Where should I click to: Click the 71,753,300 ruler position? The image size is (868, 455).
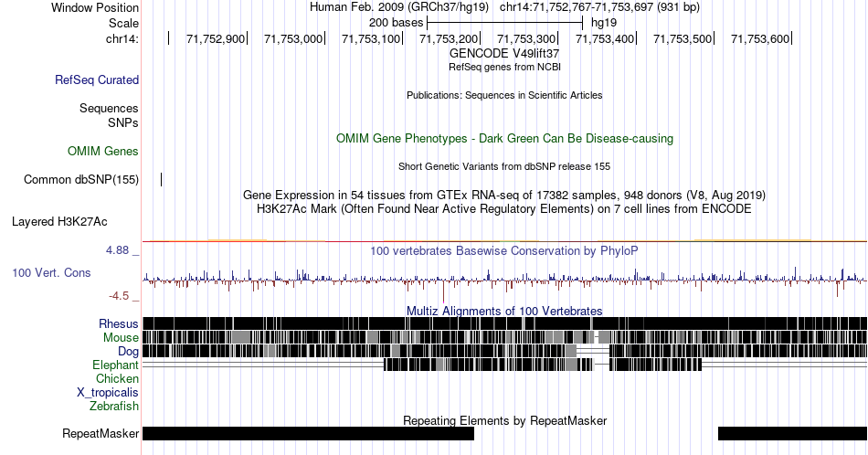(526, 38)
